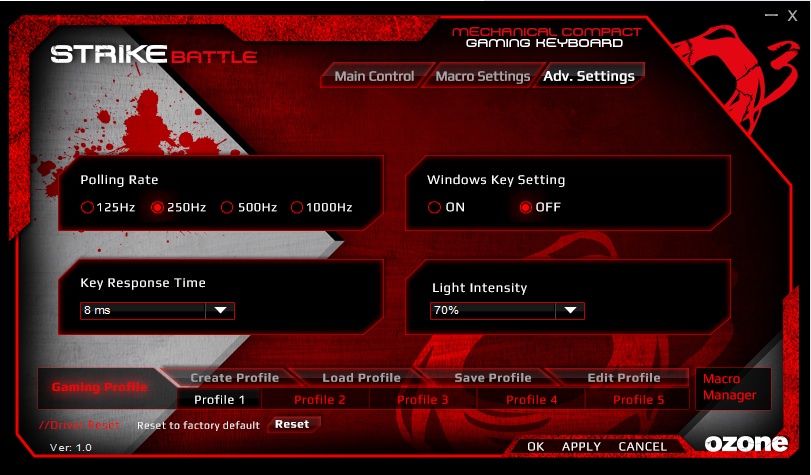Click Save Profile
The width and height of the screenshot is (811, 475).
click(493, 378)
